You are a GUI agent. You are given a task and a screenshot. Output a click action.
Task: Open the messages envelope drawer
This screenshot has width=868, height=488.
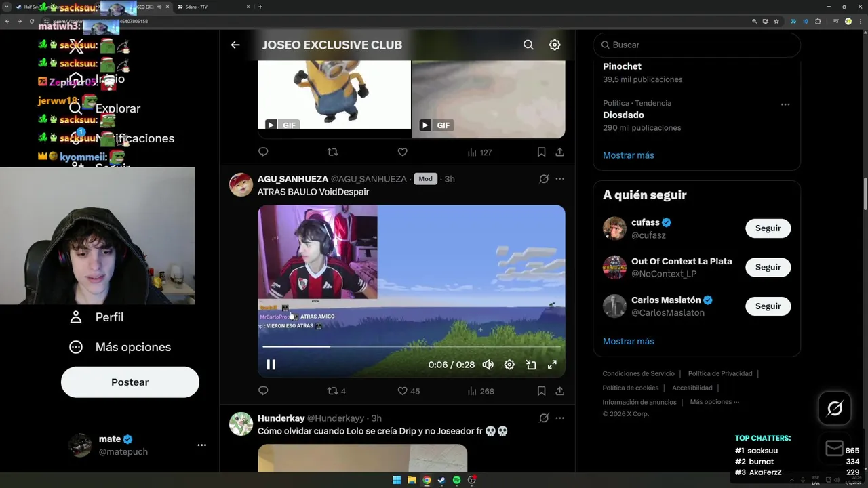(x=834, y=448)
